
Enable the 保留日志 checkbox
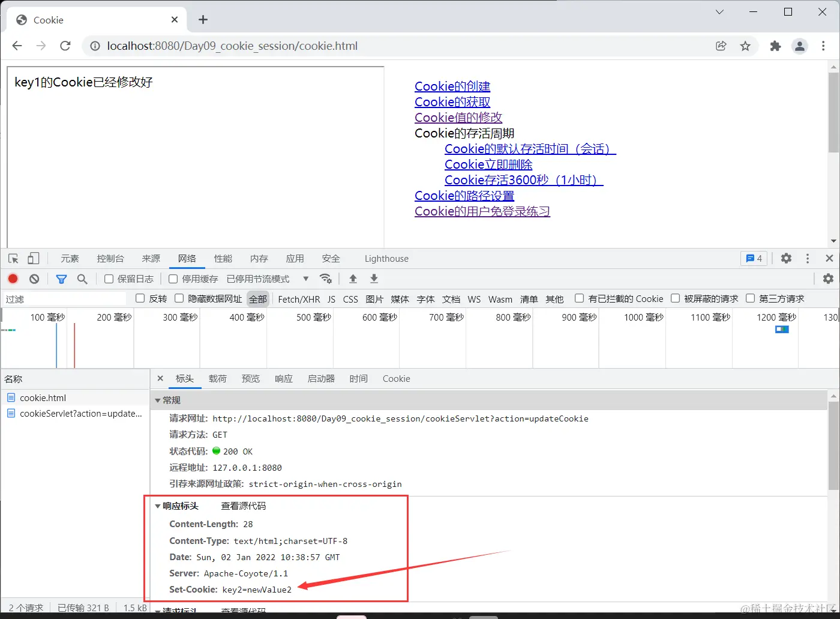tap(109, 279)
